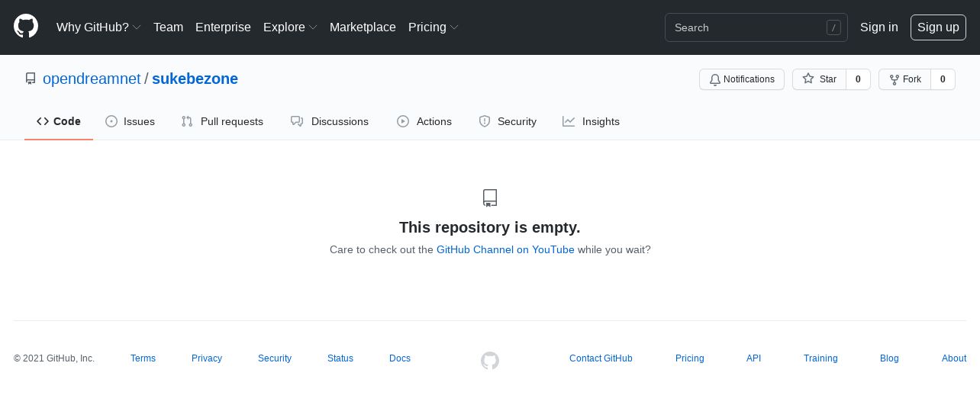This screenshot has width=980, height=408.
Task: Open the Security tab
Action: [508, 121]
